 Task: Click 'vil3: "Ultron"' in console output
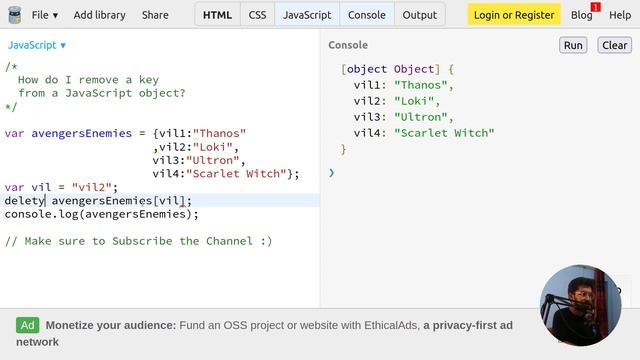pyautogui.click(x=404, y=117)
